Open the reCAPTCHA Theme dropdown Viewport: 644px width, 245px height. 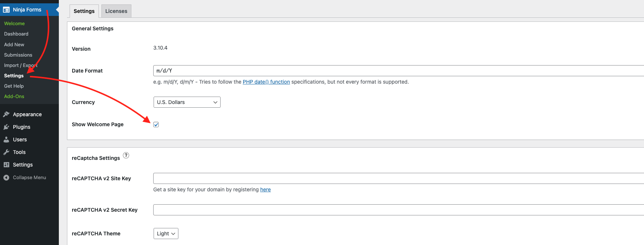click(x=166, y=234)
